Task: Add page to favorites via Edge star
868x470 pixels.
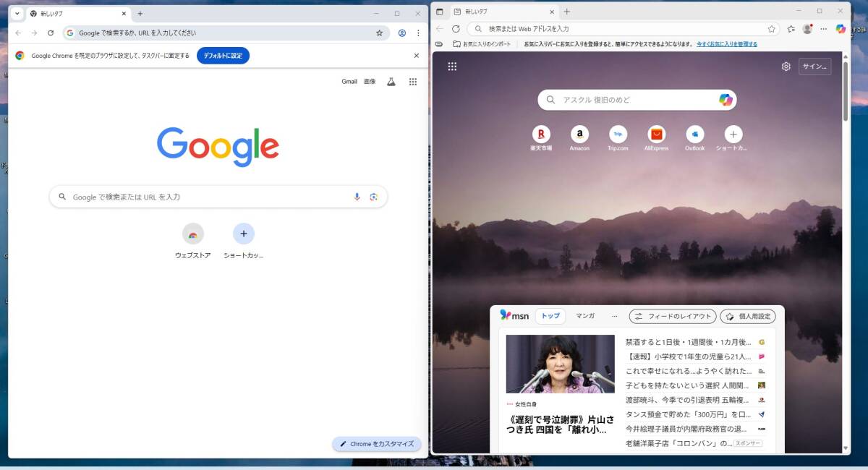Action: (772, 29)
